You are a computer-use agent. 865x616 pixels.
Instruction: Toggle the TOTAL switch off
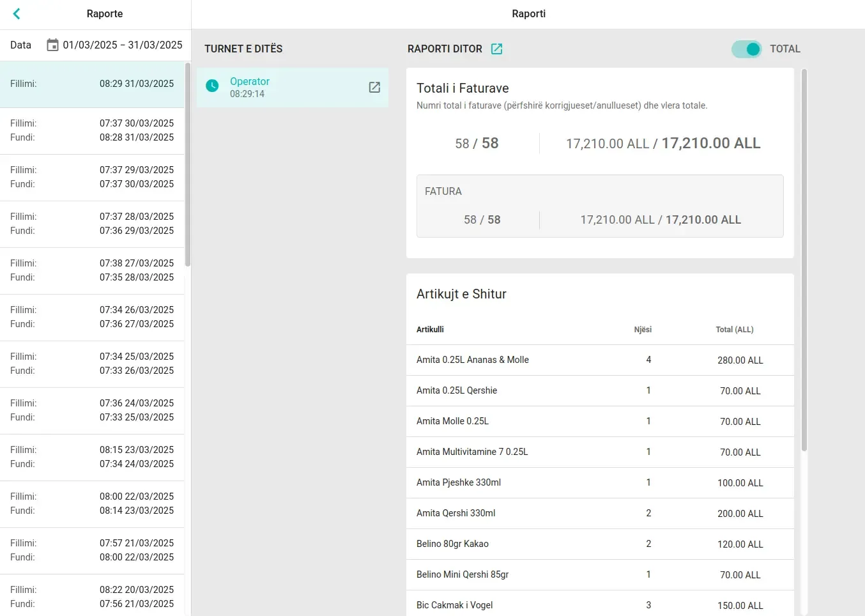tap(746, 49)
